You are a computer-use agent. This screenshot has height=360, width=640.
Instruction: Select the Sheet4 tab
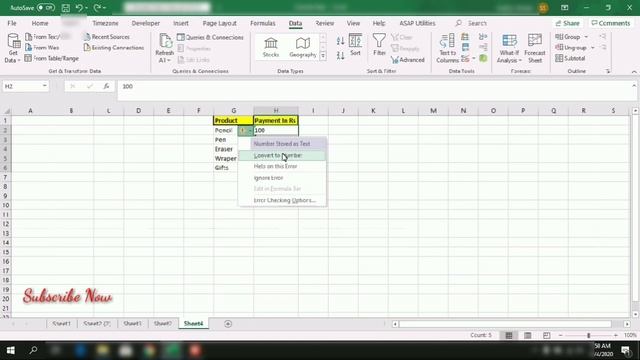click(x=193, y=324)
